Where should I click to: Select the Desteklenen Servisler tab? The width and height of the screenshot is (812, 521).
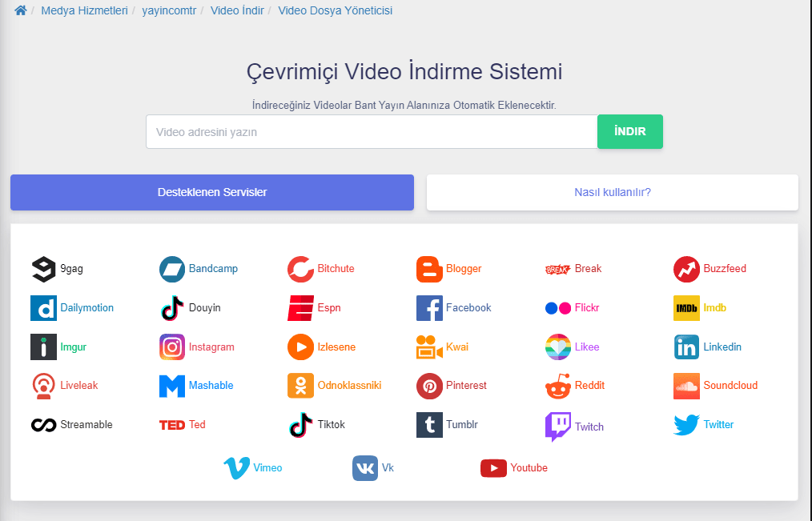pos(212,192)
